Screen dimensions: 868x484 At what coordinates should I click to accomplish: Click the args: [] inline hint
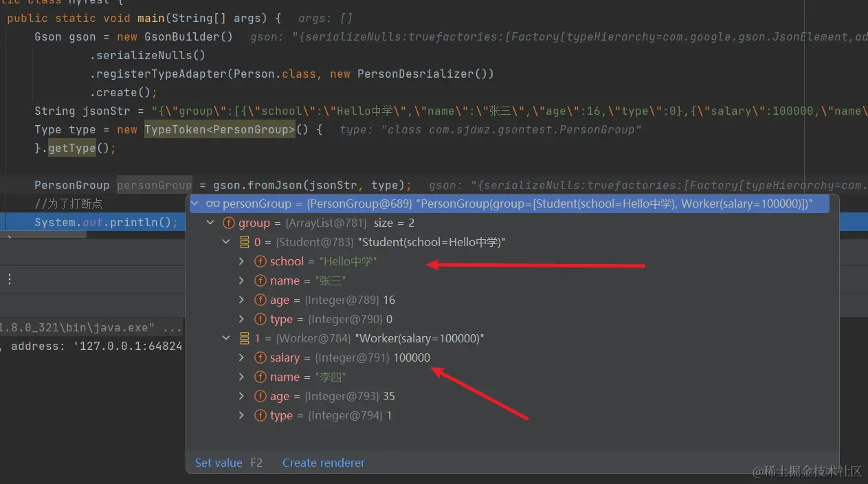point(325,18)
